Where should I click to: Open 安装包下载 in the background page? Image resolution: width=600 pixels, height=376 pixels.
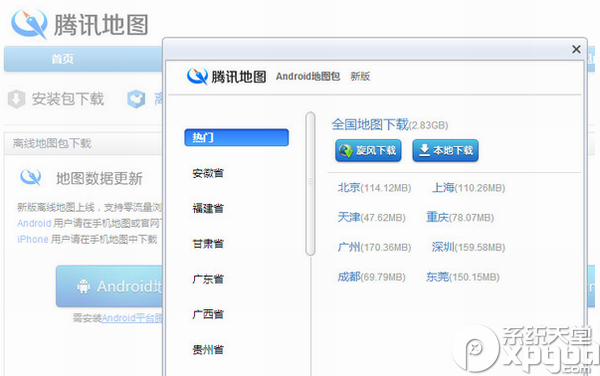tap(67, 99)
